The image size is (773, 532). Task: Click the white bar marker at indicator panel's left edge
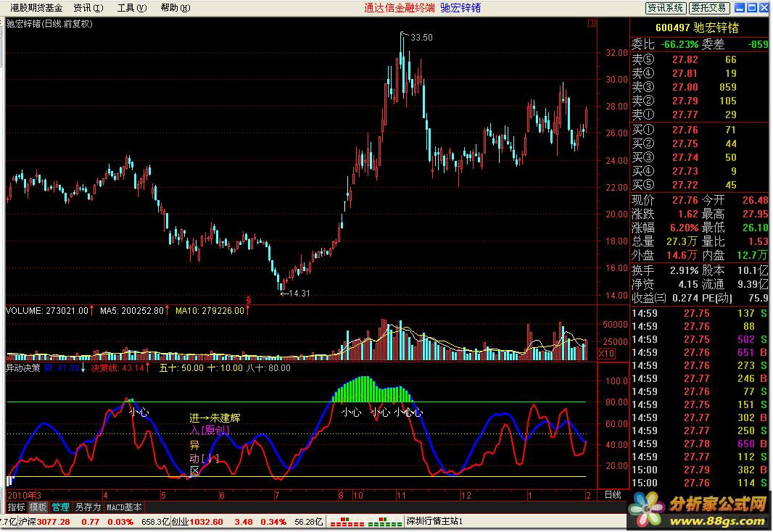pos(10,481)
